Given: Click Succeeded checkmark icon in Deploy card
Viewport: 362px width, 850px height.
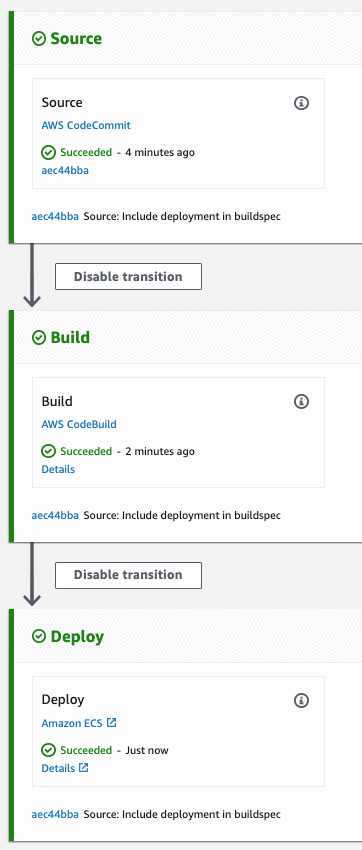Looking at the screenshot, I should 49,750.
